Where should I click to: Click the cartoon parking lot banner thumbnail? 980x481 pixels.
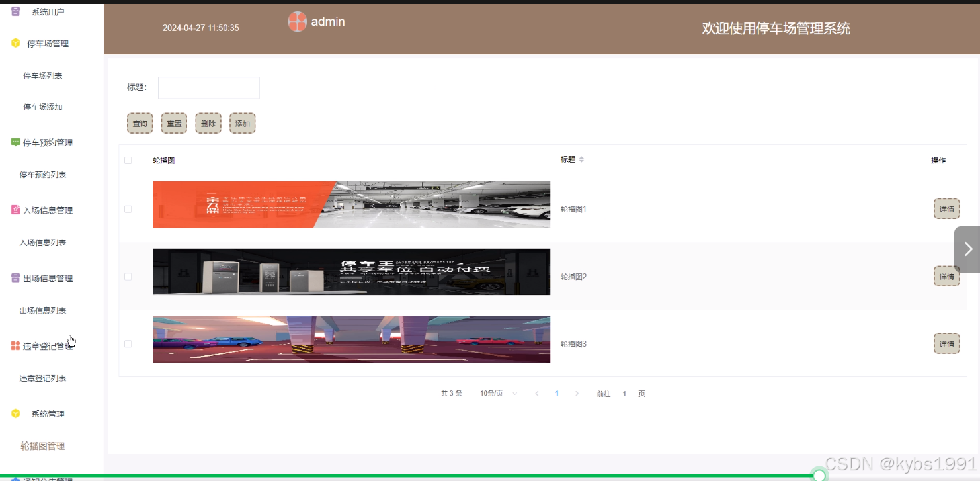[351, 339]
